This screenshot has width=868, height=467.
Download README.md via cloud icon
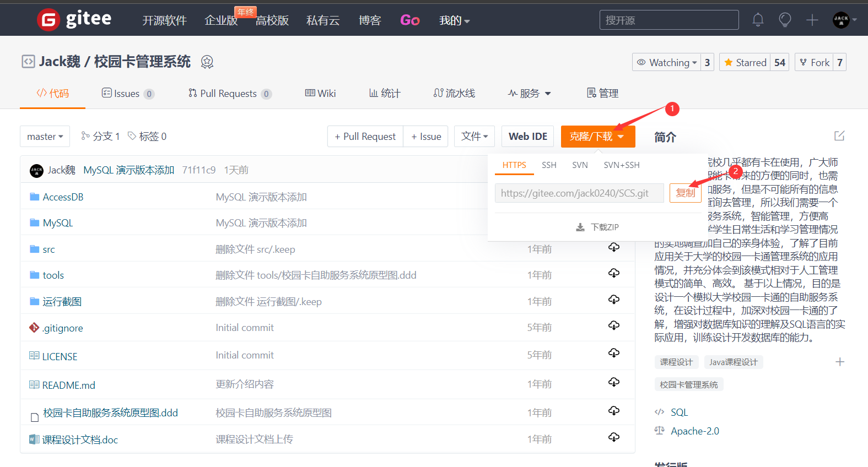pyautogui.click(x=614, y=382)
